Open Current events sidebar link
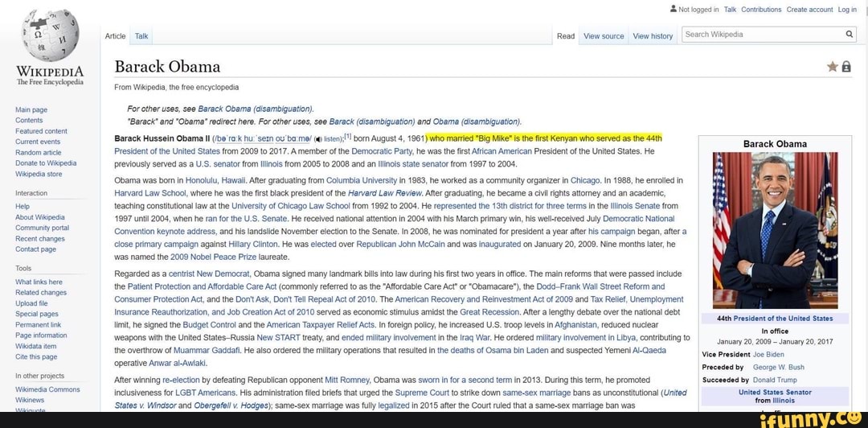This screenshot has height=428, width=868. [x=38, y=142]
